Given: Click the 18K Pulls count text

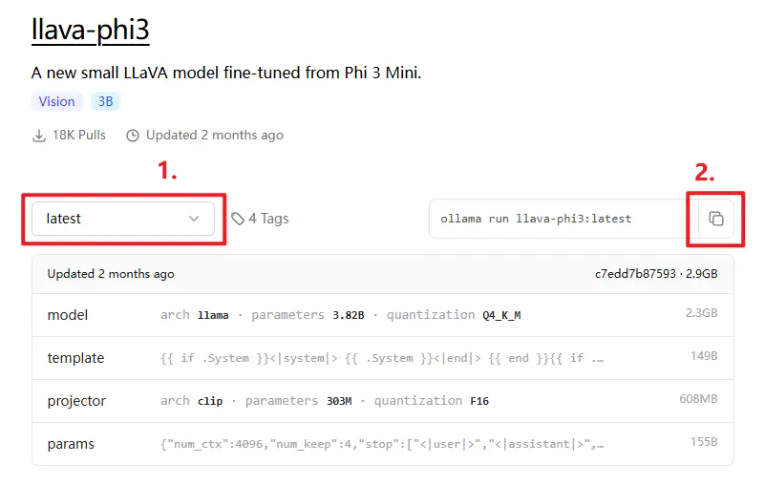Looking at the screenshot, I should coord(79,135).
